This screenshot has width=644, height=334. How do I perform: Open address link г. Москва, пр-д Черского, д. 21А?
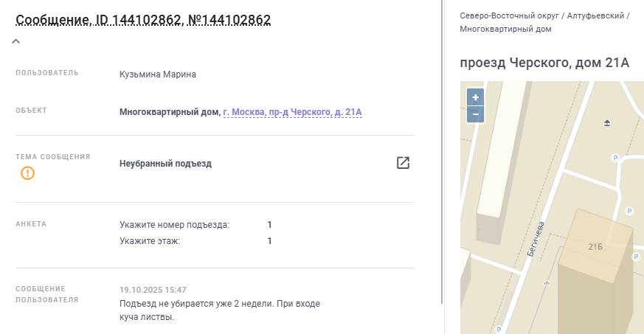292,112
